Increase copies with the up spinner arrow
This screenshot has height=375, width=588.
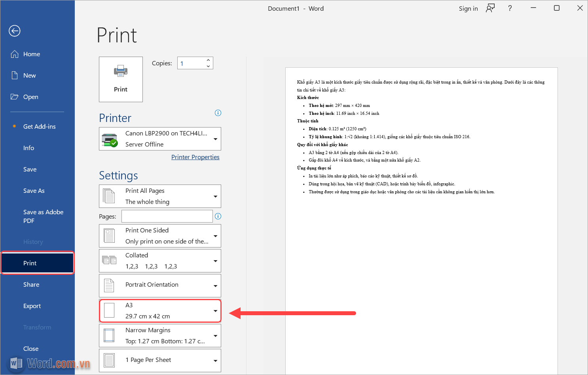pos(208,60)
